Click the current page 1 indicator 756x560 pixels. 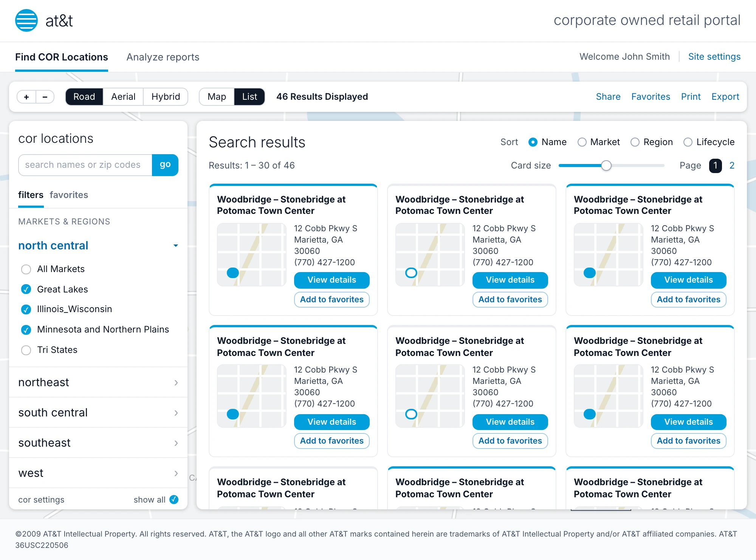pos(716,166)
